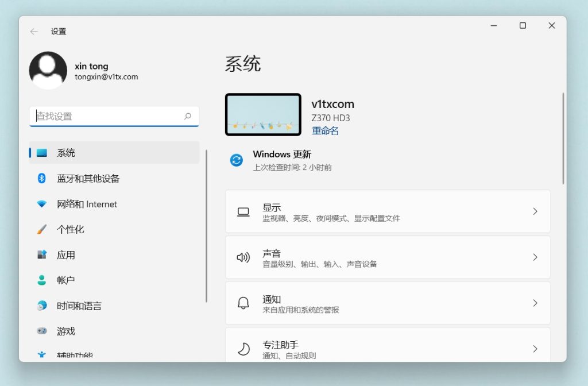Open 帐户 settings category
Viewport: 588px width, 386px height.
[114, 280]
